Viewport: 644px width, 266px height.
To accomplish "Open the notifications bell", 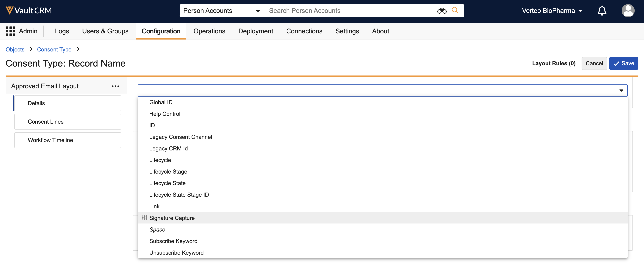I will pyautogui.click(x=602, y=11).
